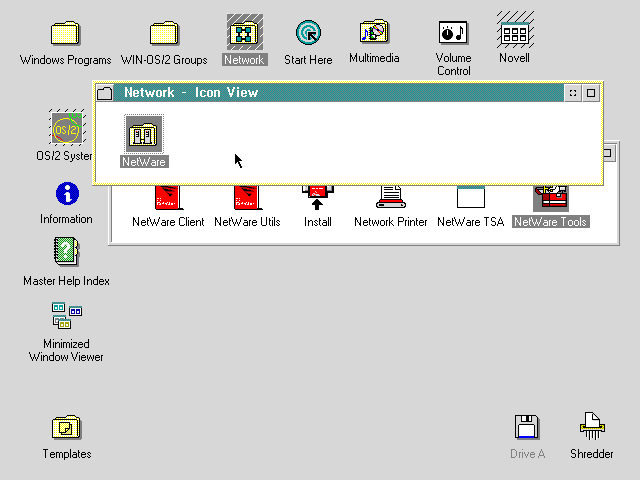Open the NetWare Utils icon
The image size is (640, 480).
(247, 198)
